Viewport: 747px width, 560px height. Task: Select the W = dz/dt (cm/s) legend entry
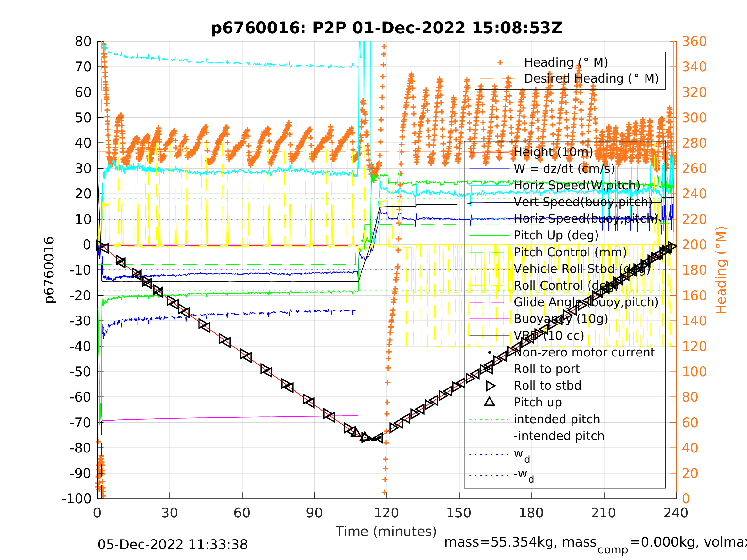click(564, 169)
